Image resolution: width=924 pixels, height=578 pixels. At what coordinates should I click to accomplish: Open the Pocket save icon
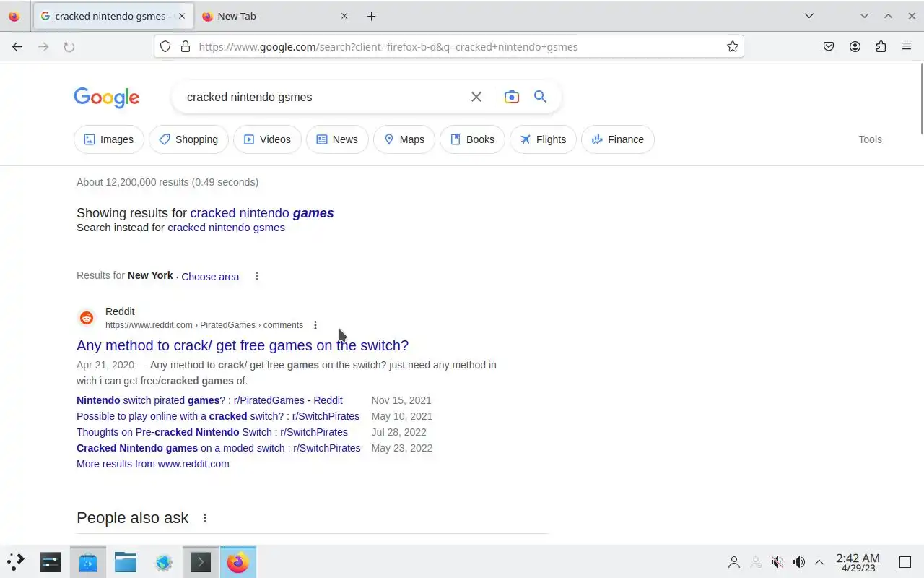829,47
